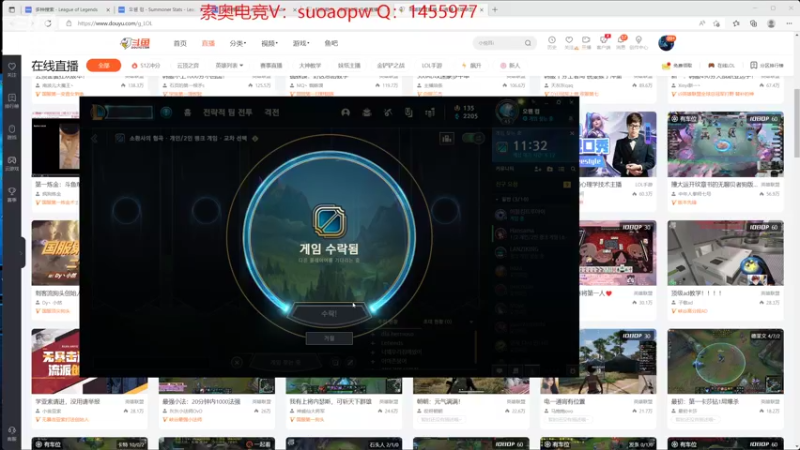
Task: Refresh the browser page
Action: [x=48, y=23]
